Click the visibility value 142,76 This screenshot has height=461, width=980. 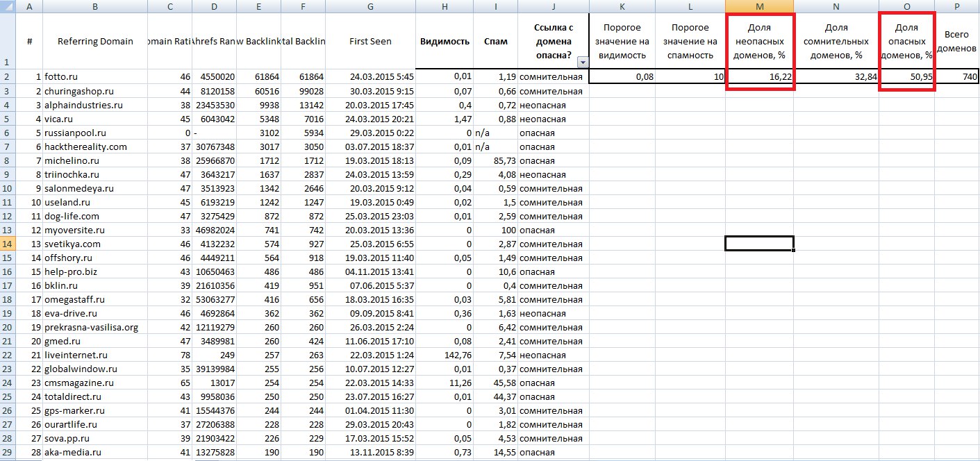pos(445,355)
